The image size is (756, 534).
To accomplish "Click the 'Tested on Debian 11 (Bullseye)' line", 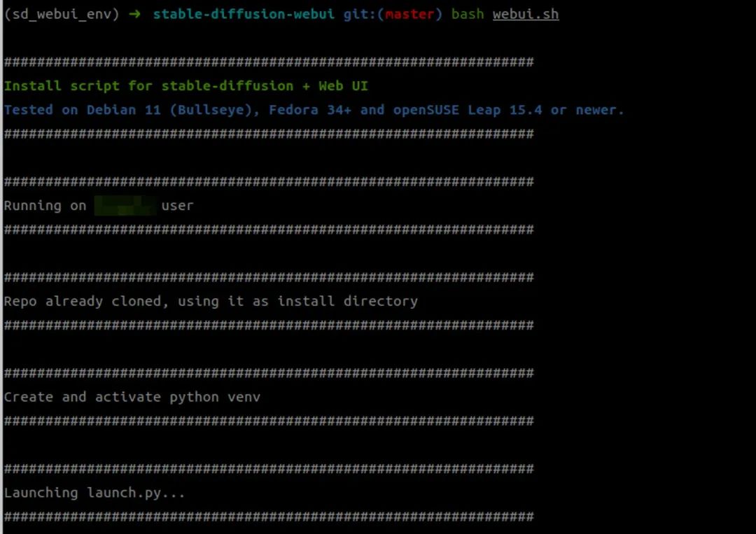I will [x=314, y=110].
